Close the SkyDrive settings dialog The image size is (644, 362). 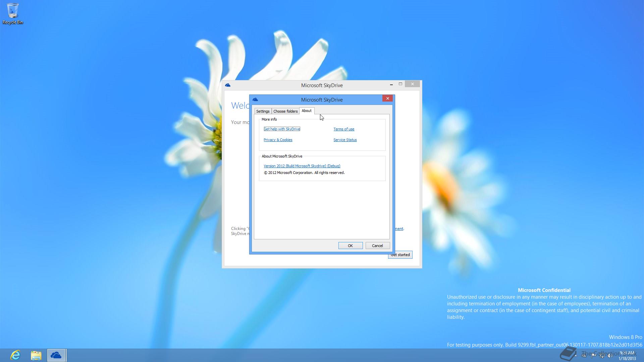click(387, 98)
